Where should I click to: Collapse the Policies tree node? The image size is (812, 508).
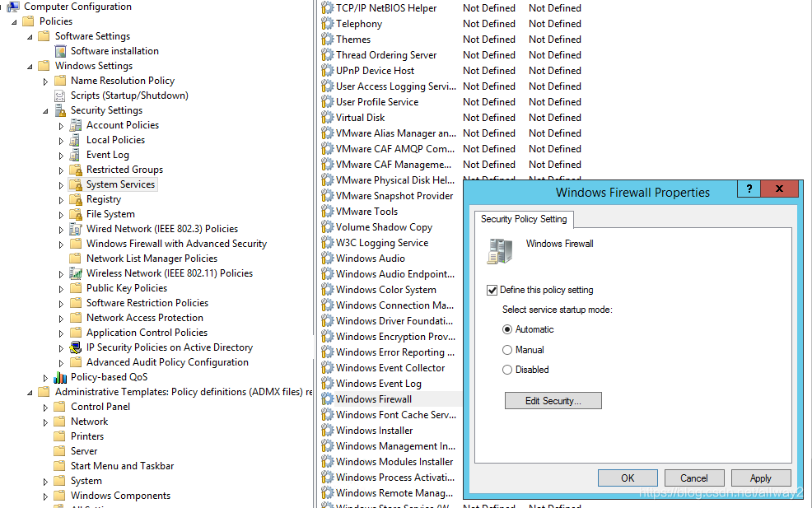coord(14,22)
